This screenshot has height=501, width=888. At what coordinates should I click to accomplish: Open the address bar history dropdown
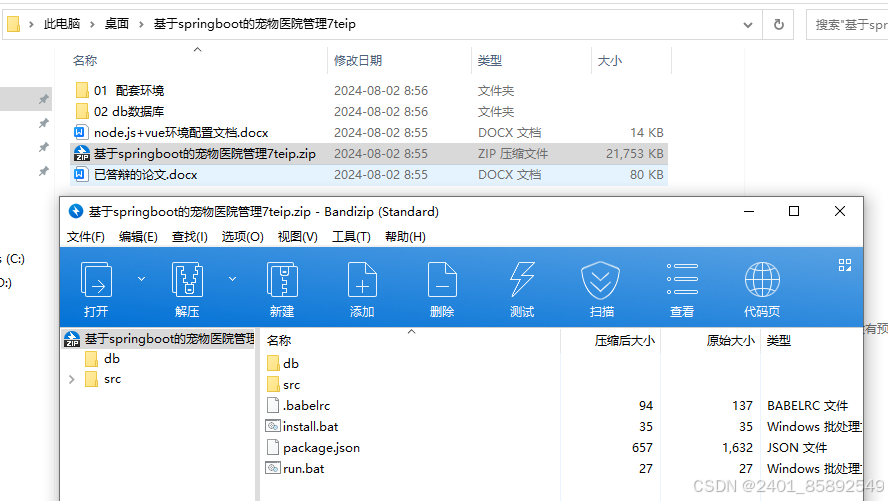[x=748, y=25]
